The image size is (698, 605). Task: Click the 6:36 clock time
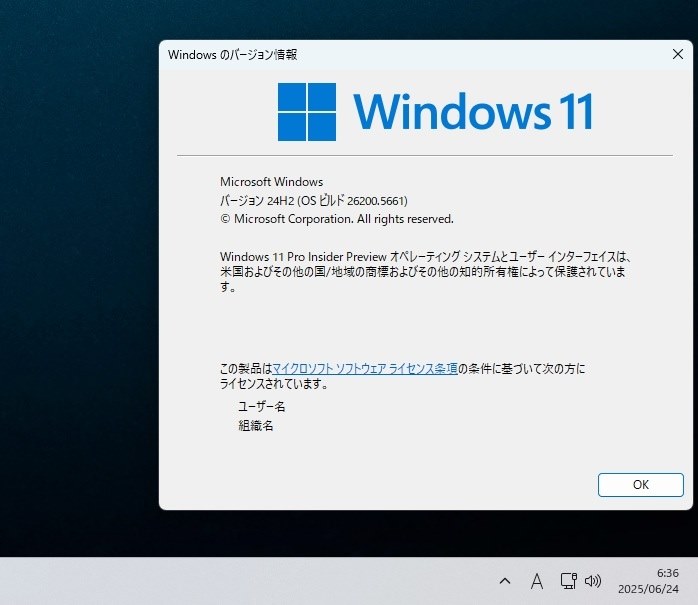(667, 573)
